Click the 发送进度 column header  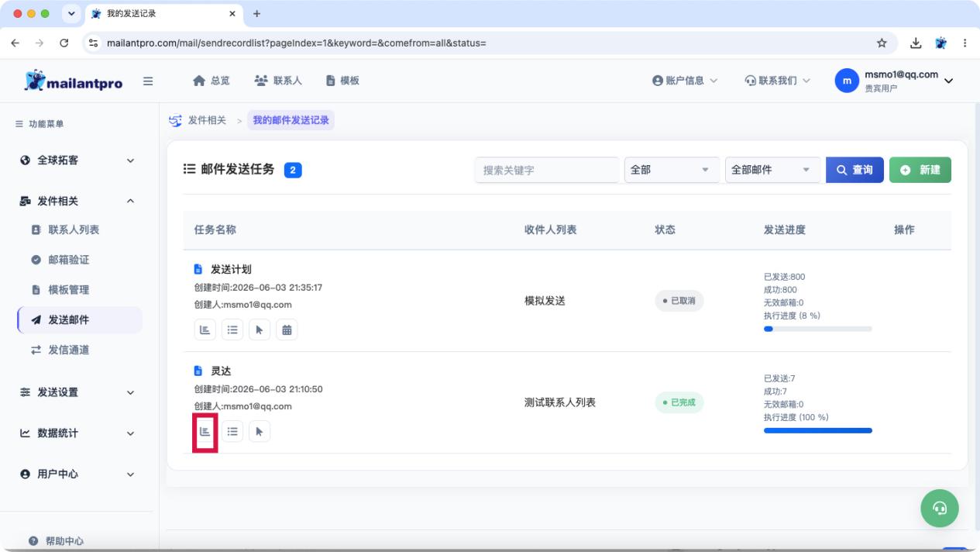(785, 229)
